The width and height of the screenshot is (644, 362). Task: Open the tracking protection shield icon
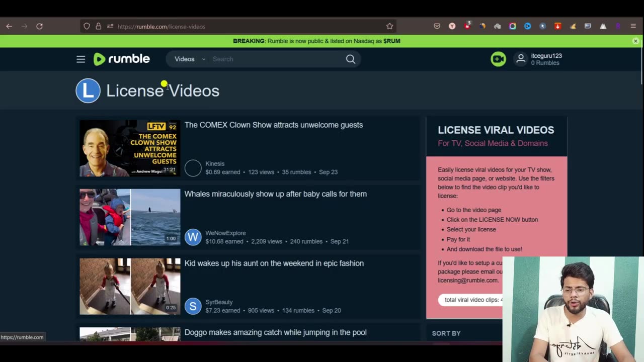point(87,26)
